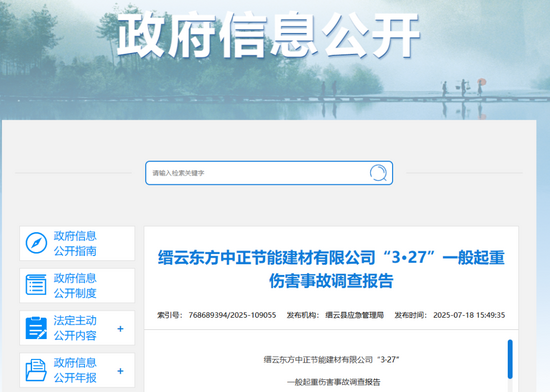Select index number 768689394/2025-109055

point(232,315)
